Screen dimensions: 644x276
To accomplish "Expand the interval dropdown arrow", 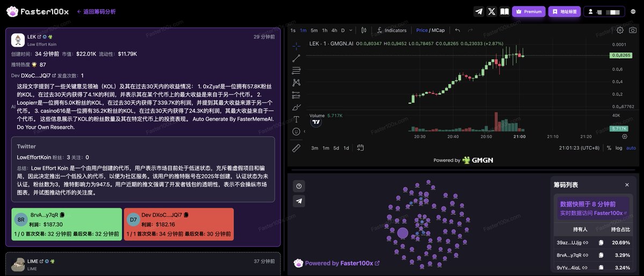I will tap(352, 31).
